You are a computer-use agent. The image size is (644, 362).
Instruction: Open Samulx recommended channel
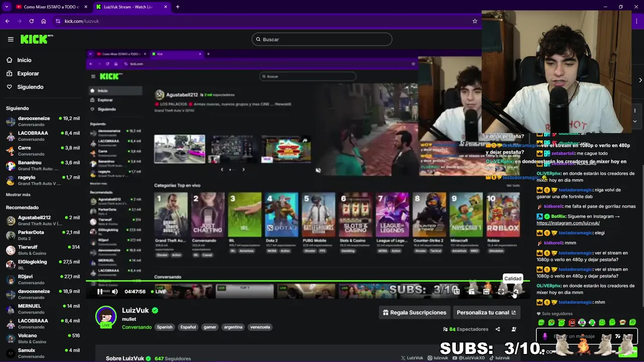[x=43, y=353]
